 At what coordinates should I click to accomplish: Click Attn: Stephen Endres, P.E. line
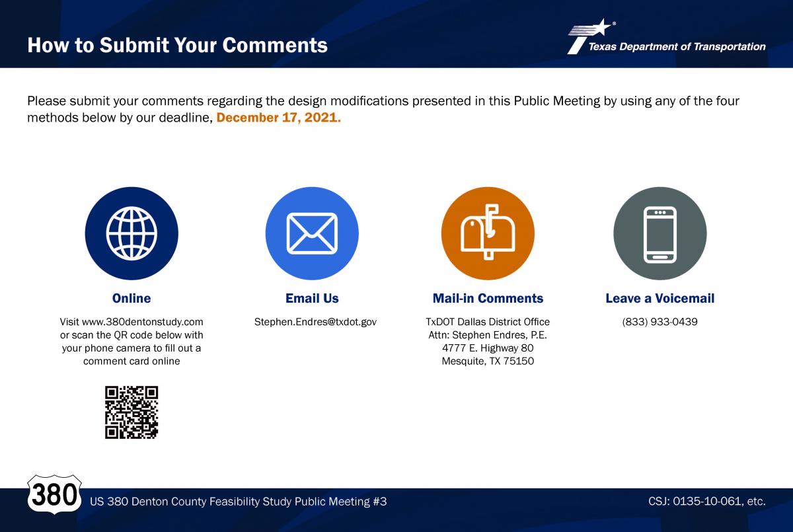tap(488, 335)
